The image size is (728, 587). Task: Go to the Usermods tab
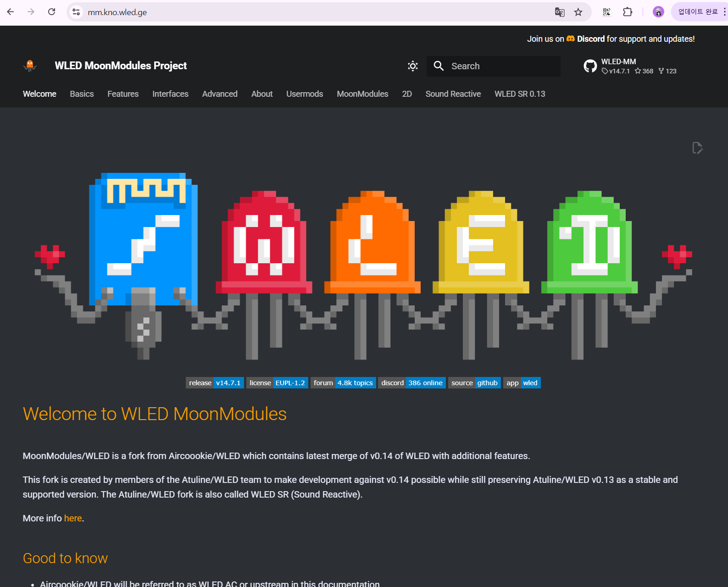click(x=305, y=94)
